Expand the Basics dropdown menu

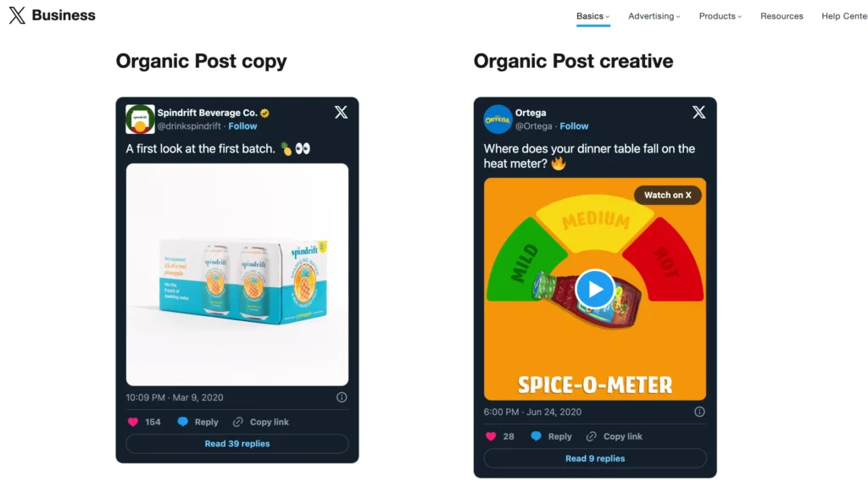click(593, 16)
